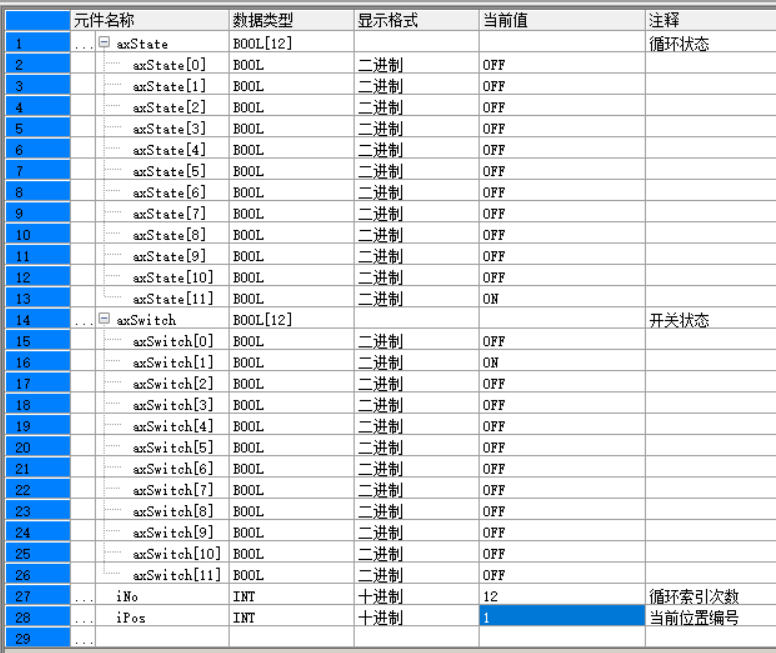Select the axSwitch[1] current value ON cell

[x=560, y=363]
